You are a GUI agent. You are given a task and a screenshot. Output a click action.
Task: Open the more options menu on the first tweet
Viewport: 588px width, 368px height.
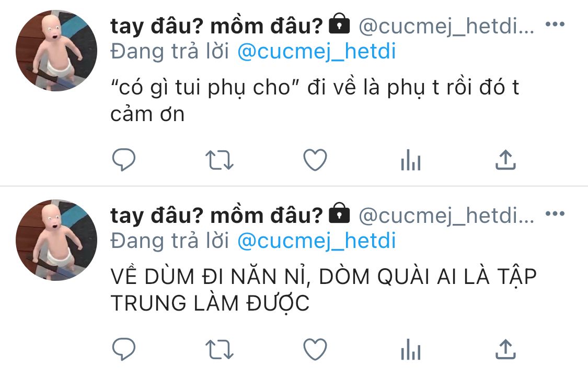click(555, 25)
